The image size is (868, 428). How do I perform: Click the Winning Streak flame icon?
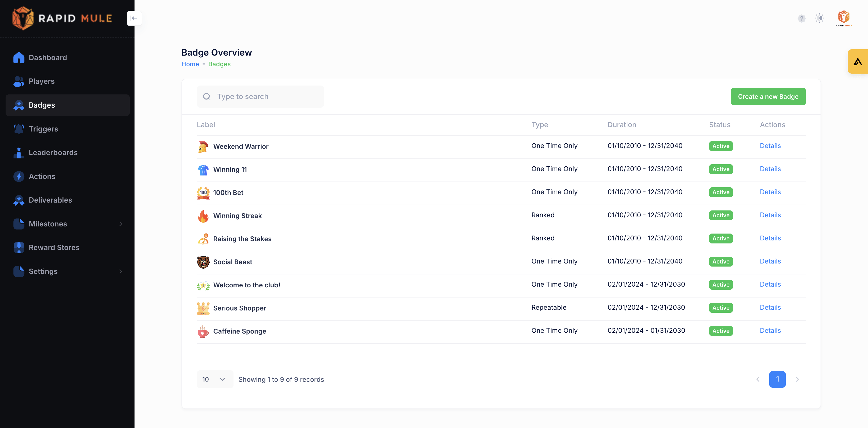[x=203, y=216]
